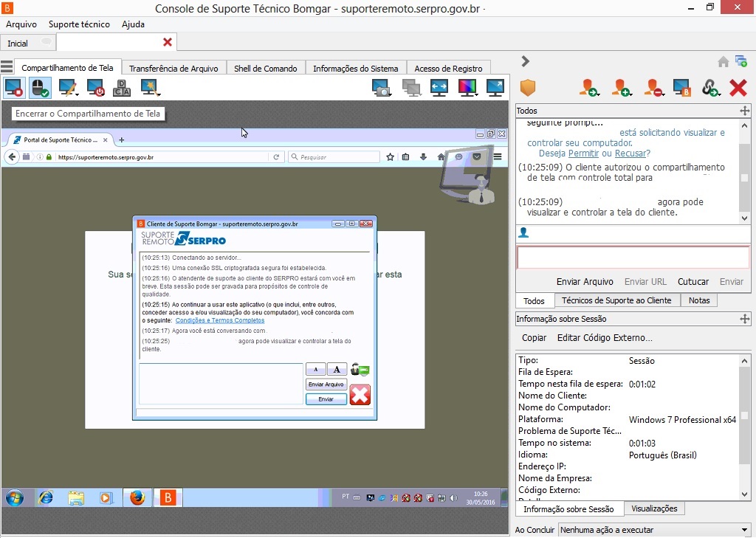Image resolution: width=756 pixels, height=538 pixels.
Task: Click the small A decrease font button
Action: [316, 370]
